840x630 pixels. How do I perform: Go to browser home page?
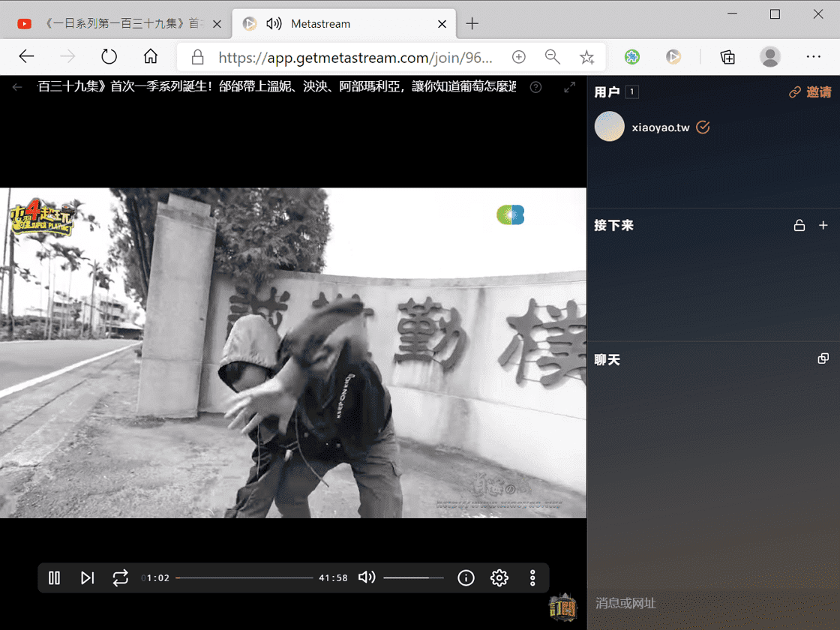151,56
